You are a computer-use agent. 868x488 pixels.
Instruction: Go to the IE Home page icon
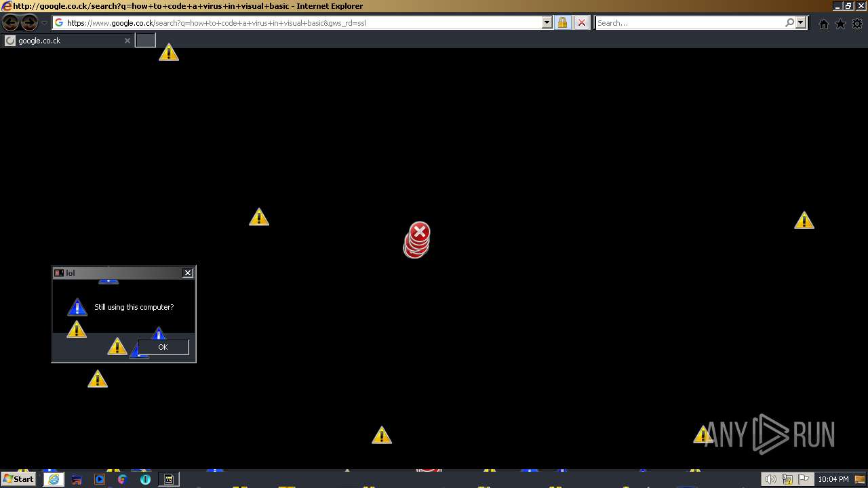(824, 24)
